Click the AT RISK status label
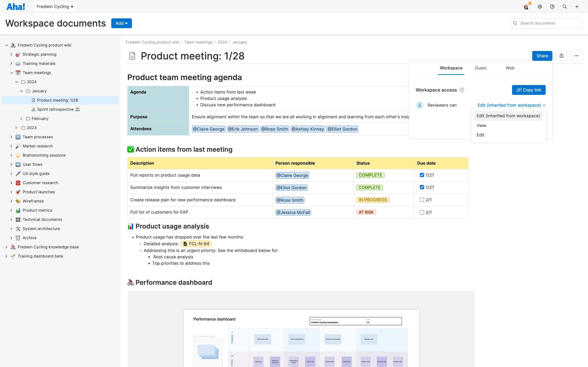This screenshot has height=367, width=588. point(366,212)
